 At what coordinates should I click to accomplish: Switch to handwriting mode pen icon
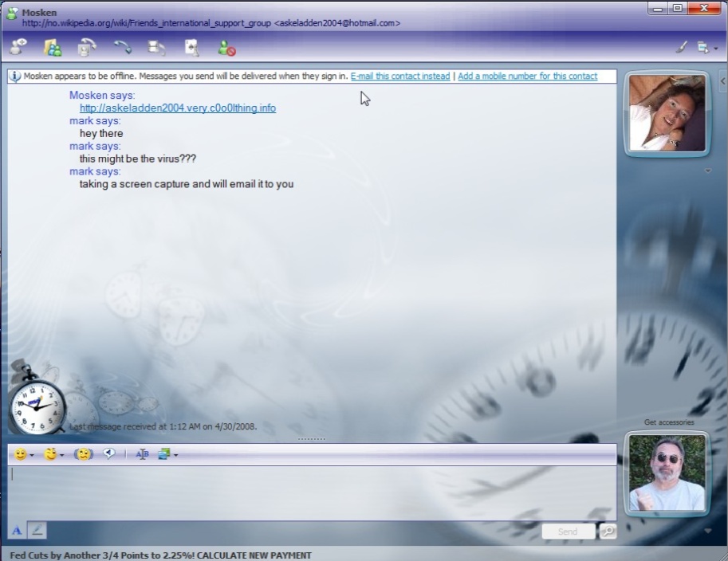(37, 530)
